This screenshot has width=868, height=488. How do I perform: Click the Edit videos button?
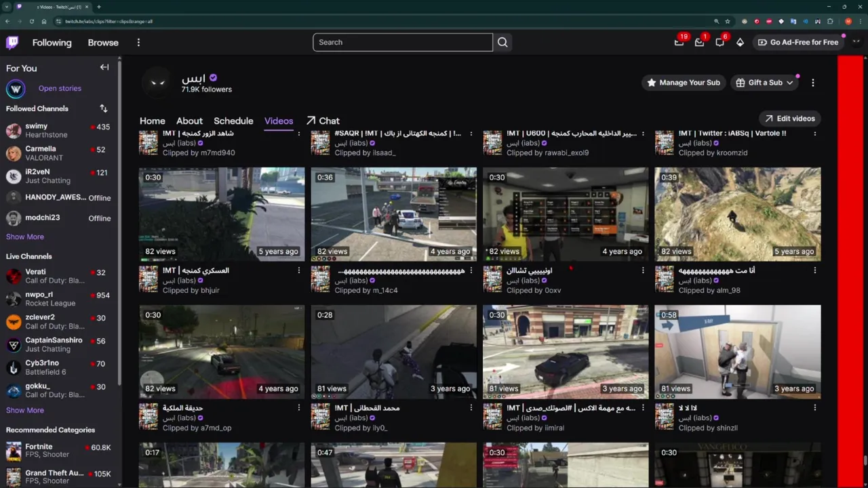[789, 119]
